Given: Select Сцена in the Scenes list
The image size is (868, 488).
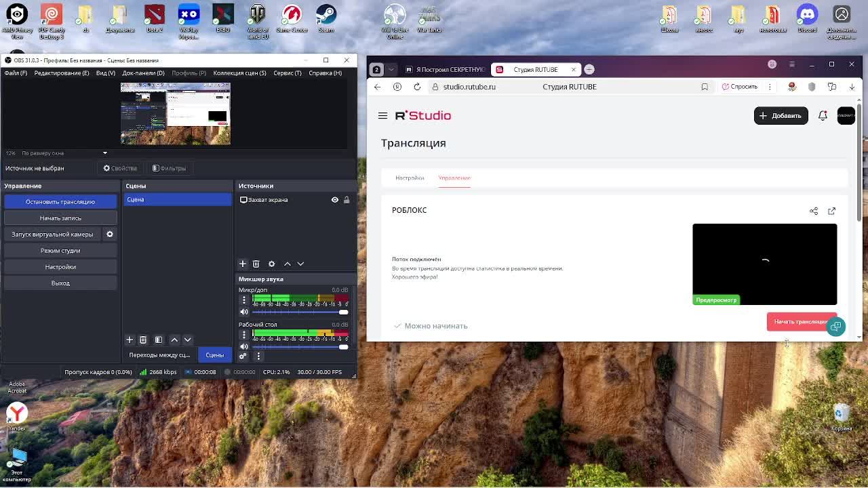Looking at the screenshot, I should [x=178, y=200].
